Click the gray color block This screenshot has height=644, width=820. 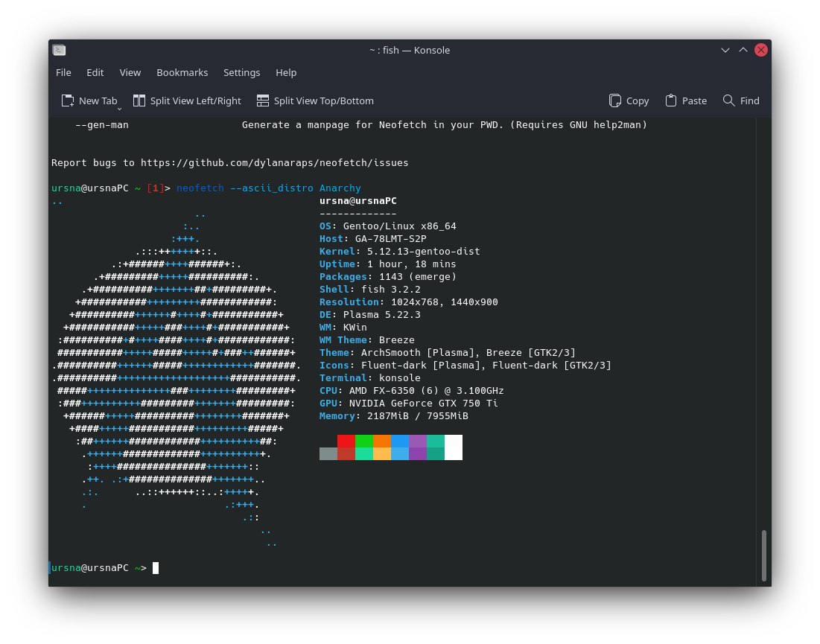tap(328, 453)
